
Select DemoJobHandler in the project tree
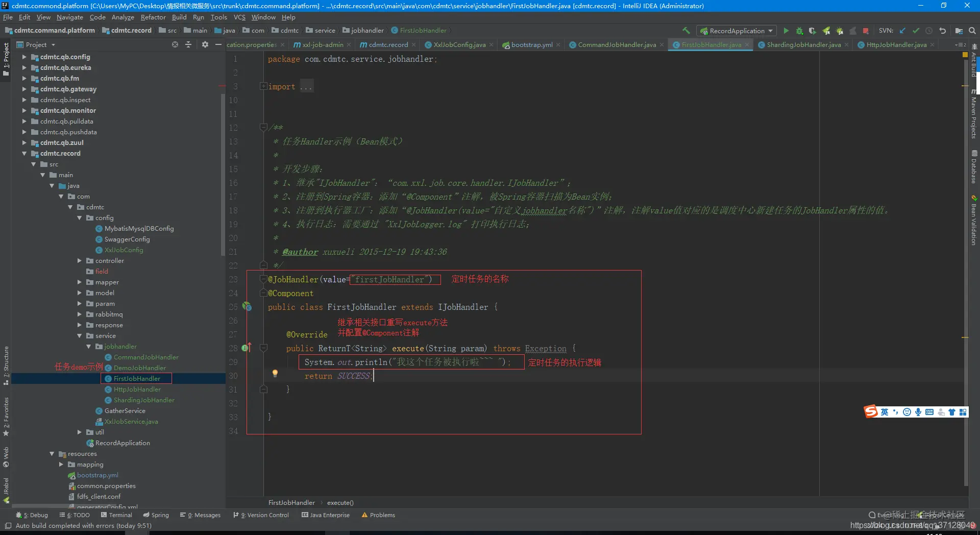coord(139,368)
